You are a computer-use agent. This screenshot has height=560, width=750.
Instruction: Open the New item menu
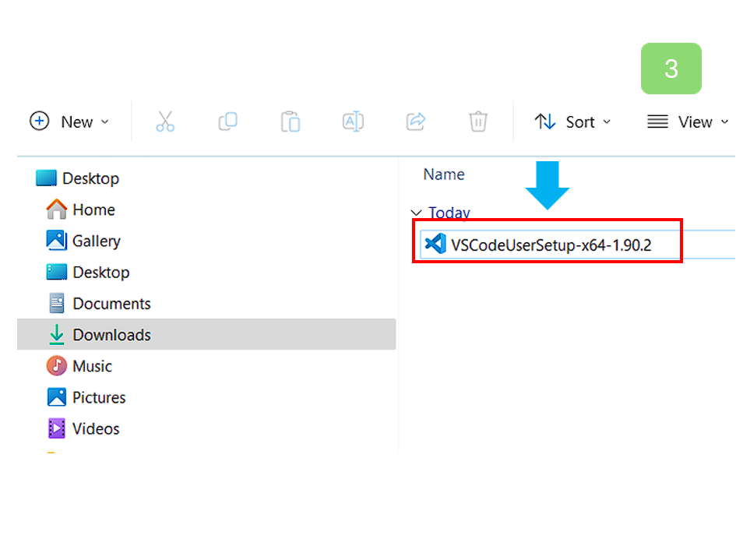point(69,122)
